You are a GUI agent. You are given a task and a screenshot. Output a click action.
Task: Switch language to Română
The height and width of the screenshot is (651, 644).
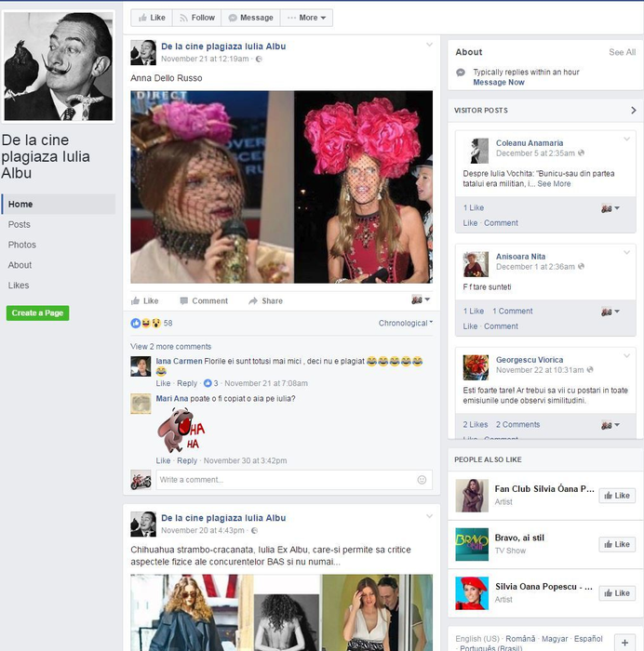pyautogui.click(x=520, y=639)
